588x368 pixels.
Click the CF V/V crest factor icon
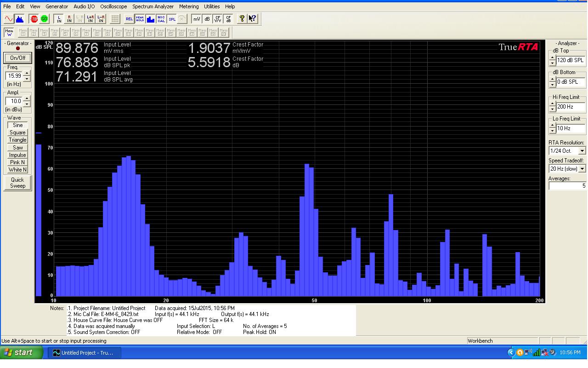click(x=218, y=19)
